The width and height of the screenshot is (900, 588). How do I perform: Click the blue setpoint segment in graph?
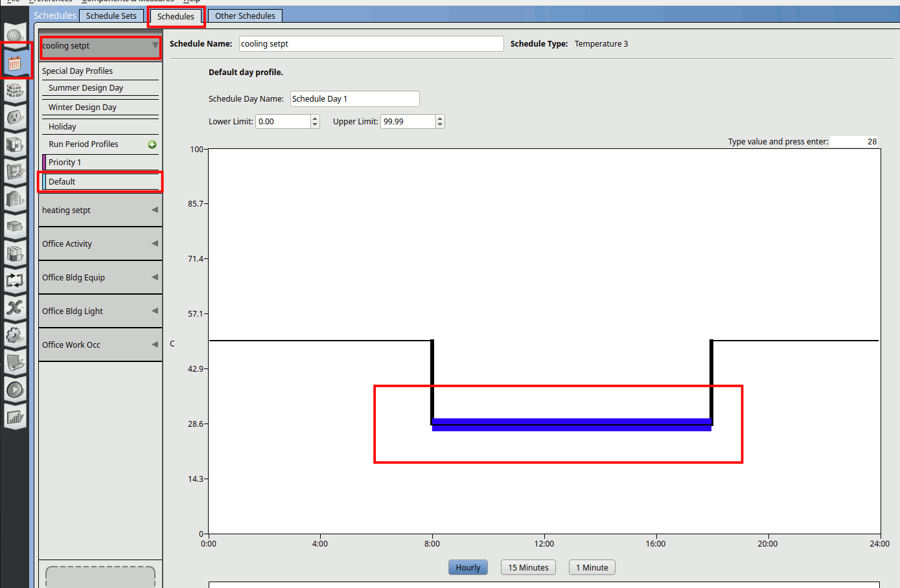571,425
